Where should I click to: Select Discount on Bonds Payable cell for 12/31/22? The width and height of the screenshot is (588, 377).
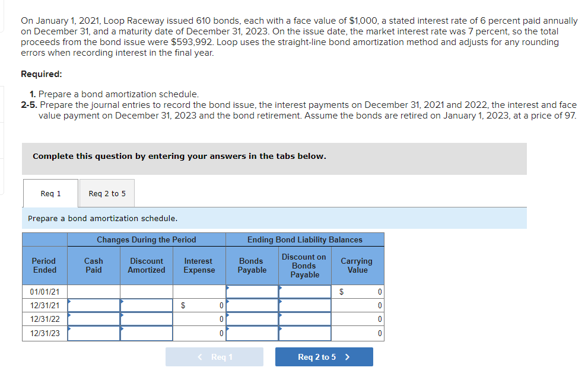point(305,319)
